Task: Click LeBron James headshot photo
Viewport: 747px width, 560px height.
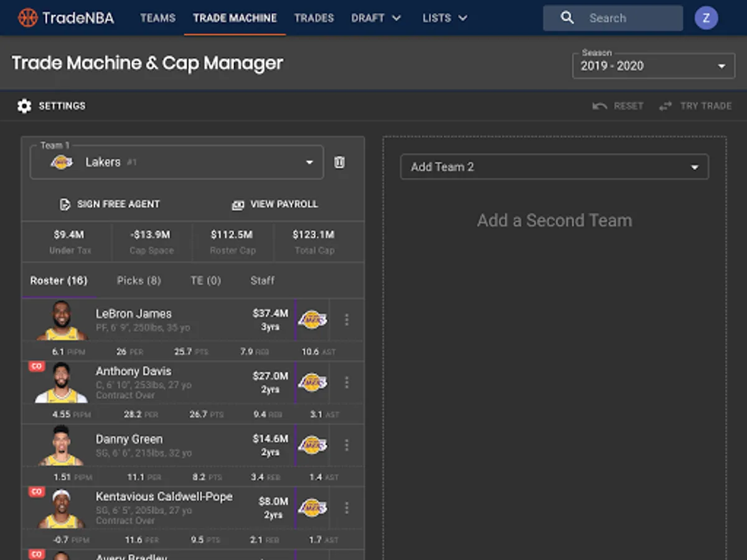Action: coord(62,320)
